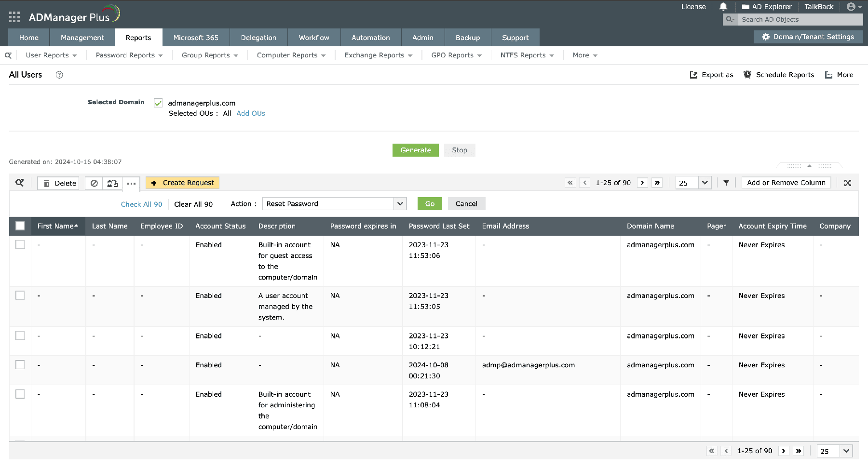Screen dimensions: 868x469
Task: Click the notifications bell icon
Action: (723, 7)
